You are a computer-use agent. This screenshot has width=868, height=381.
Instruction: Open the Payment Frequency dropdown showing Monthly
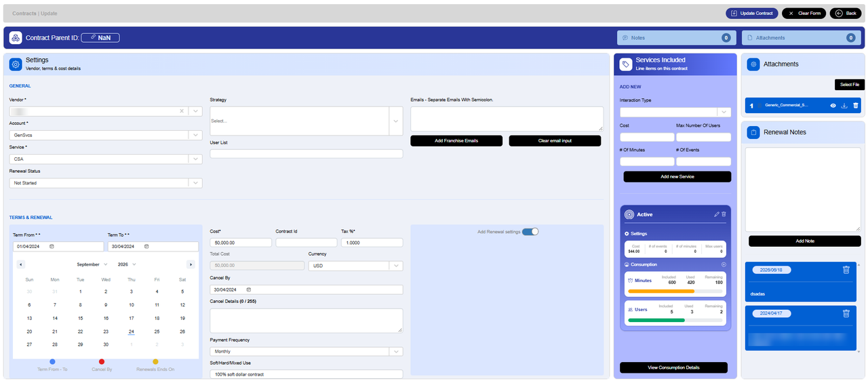tap(307, 351)
